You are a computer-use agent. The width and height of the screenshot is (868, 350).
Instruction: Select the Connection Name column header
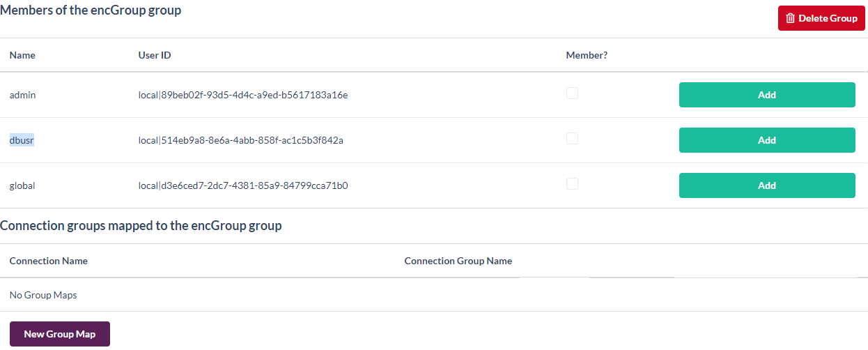pos(49,261)
